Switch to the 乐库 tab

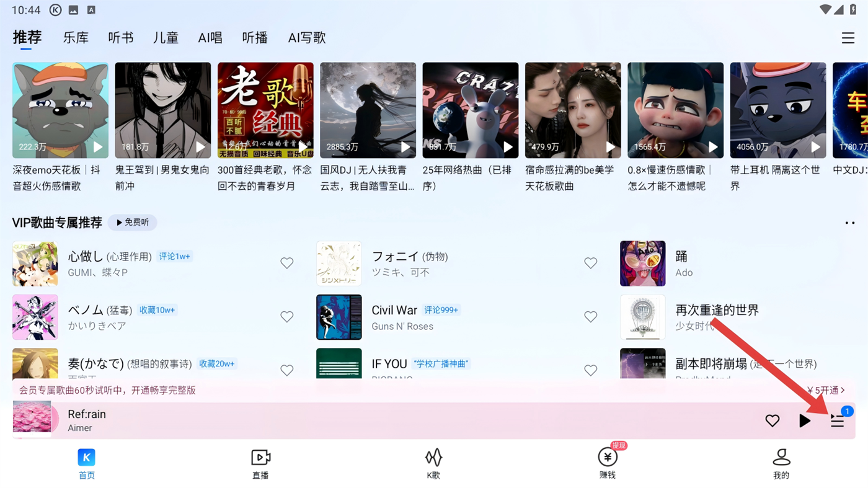76,38
